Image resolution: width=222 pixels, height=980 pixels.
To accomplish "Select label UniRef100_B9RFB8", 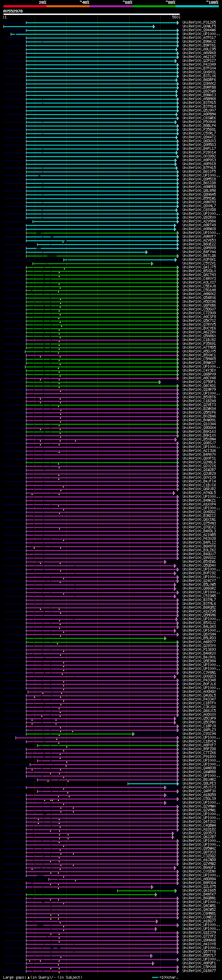I will tap(199, 87).
